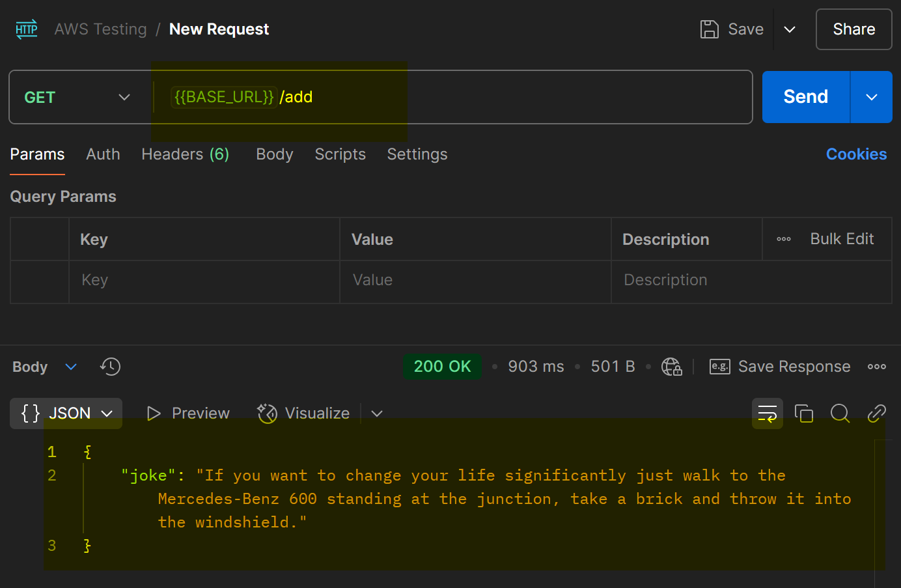Open the Cookies link
This screenshot has height=588, width=901.
pos(856,154)
